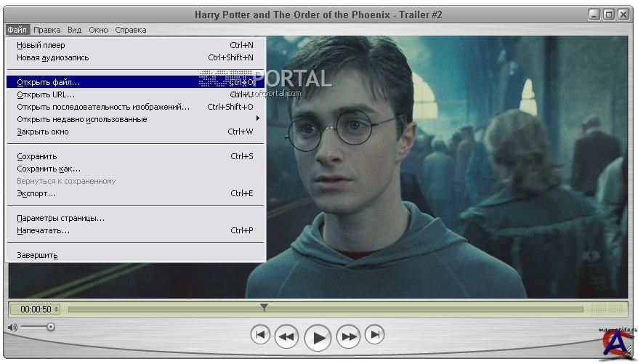638x364 pixels.
Task: Skip to the beginning of the movie
Action: [260, 335]
